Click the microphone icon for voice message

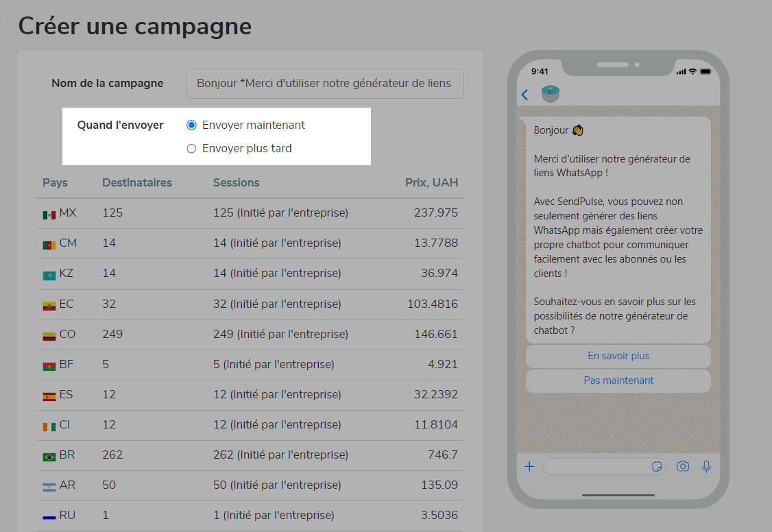click(707, 466)
